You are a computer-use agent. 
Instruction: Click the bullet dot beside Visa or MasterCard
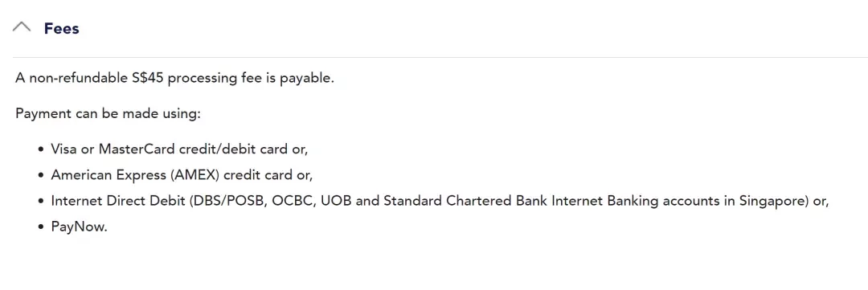[x=41, y=149]
